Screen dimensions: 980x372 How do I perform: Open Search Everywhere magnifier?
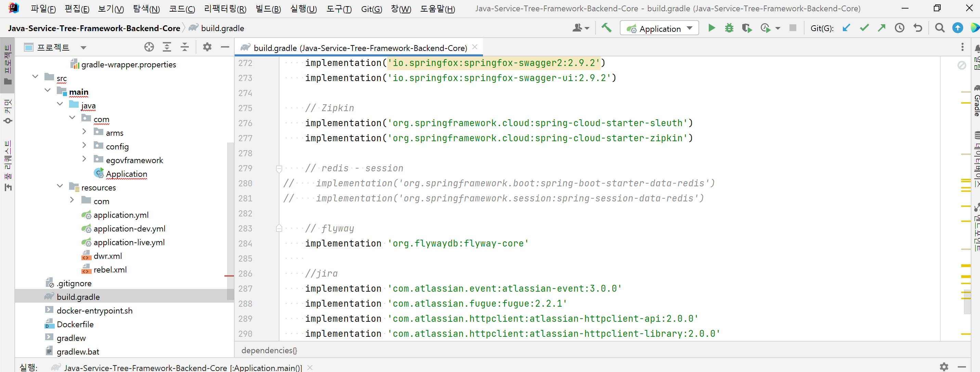pos(940,28)
